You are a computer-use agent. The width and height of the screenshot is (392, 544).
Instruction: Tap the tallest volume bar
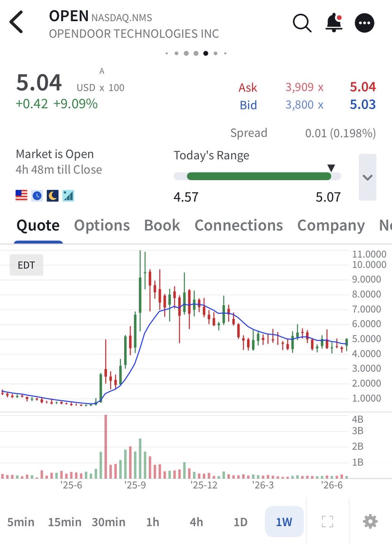[x=106, y=447]
